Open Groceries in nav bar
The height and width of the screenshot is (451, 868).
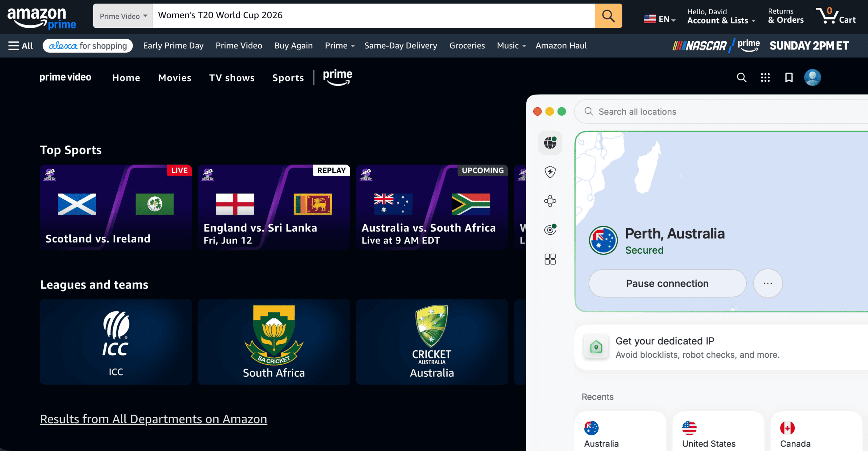coord(467,45)
